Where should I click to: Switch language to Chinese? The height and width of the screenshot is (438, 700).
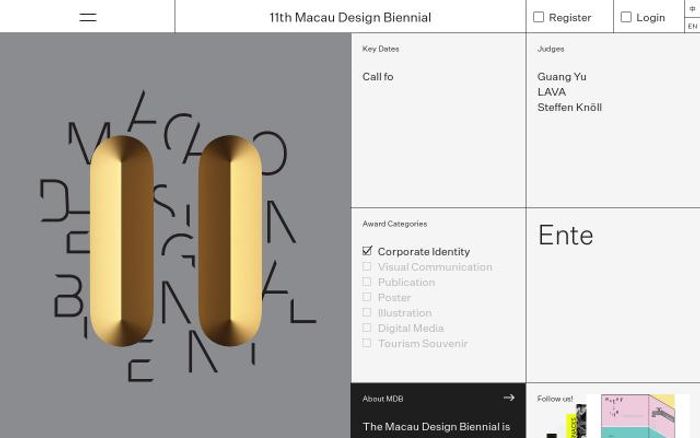click(x=692, y=8)
